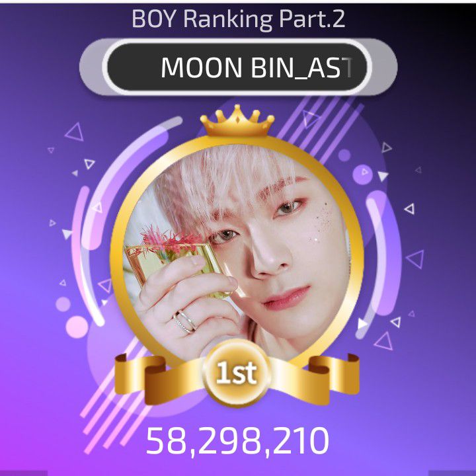Open the BOY Ranking Part.2 heading
This screenshot has height=476, width=476.
(x=238, y=19)
